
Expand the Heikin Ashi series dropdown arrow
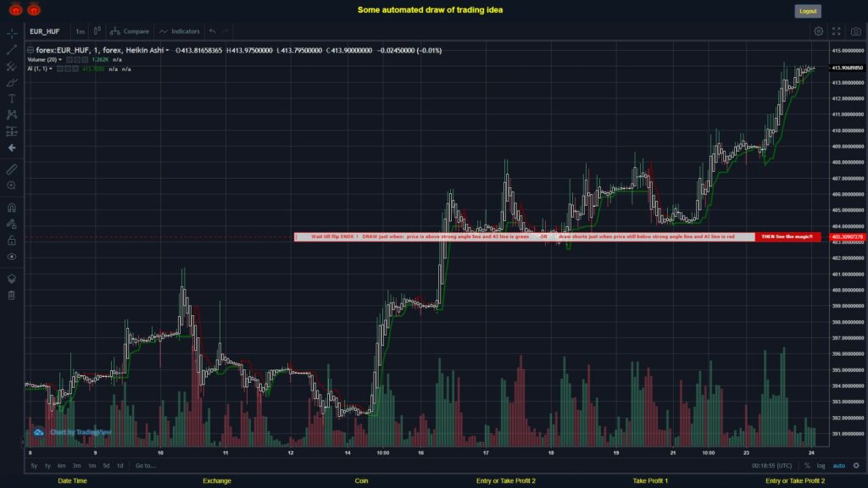tap(167, 50)
